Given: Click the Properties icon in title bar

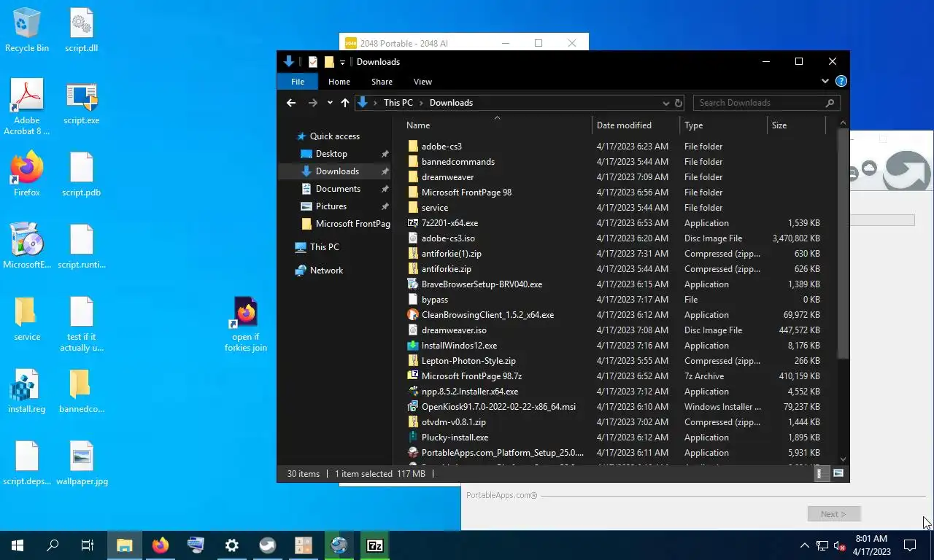Looking at the screenshot, I should point(312,62).
